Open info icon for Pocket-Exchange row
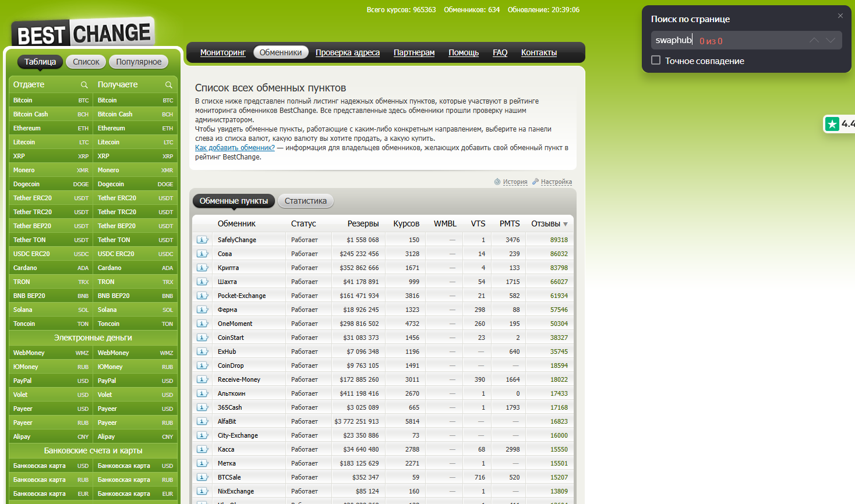The image size is (855, 504). point(202,296)
